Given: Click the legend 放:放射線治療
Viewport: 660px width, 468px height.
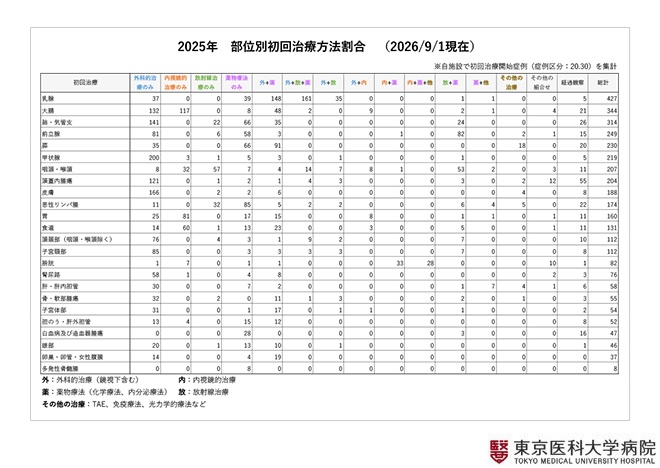Looking at the screenshot, I should (203, 392).
